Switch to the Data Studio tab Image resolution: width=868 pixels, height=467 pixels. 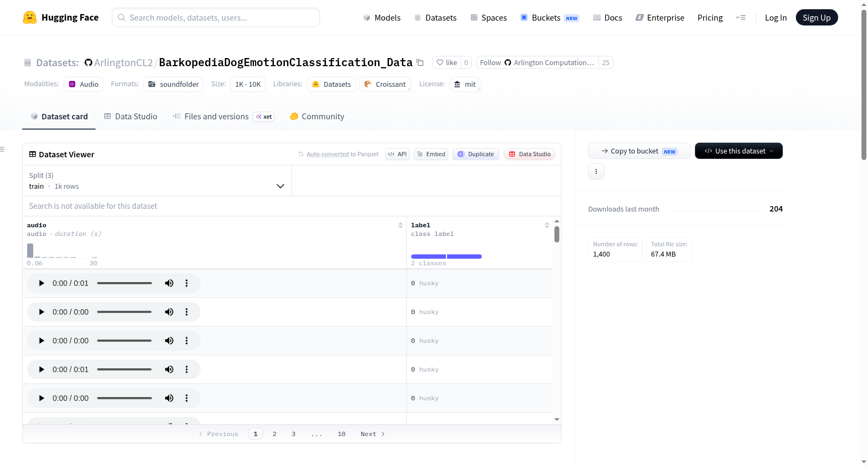(x=131, y=116)
